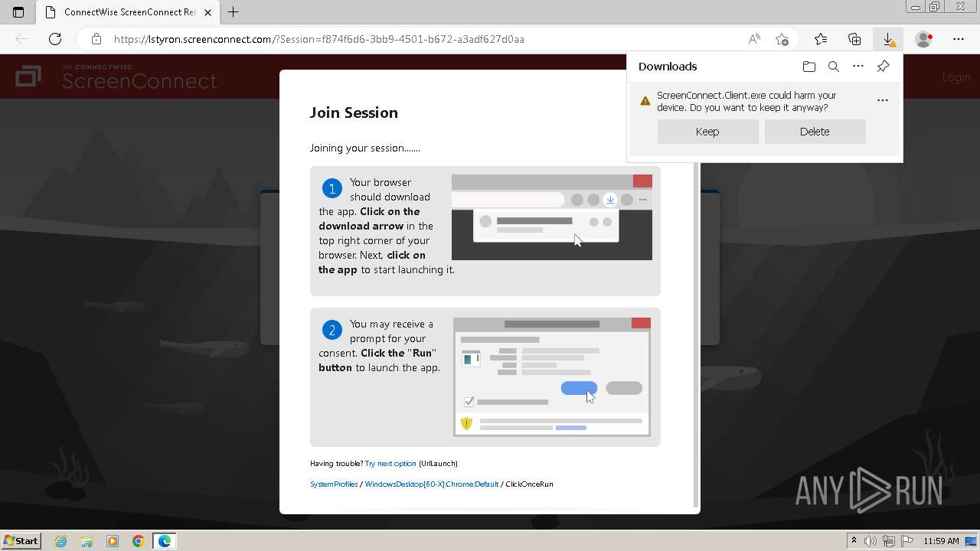This screenshot has height=551, width=980.
Task: Open browser Settings and more menu
Action: 959,39
